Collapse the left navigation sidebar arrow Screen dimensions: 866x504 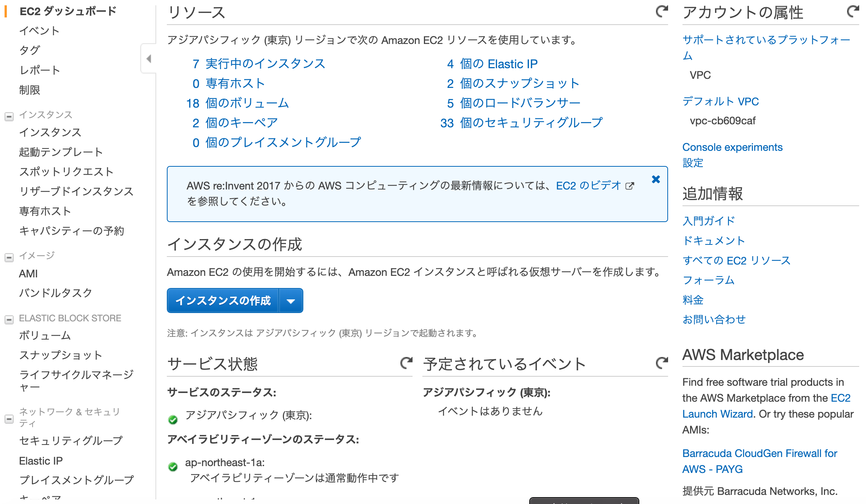[149, 59]
